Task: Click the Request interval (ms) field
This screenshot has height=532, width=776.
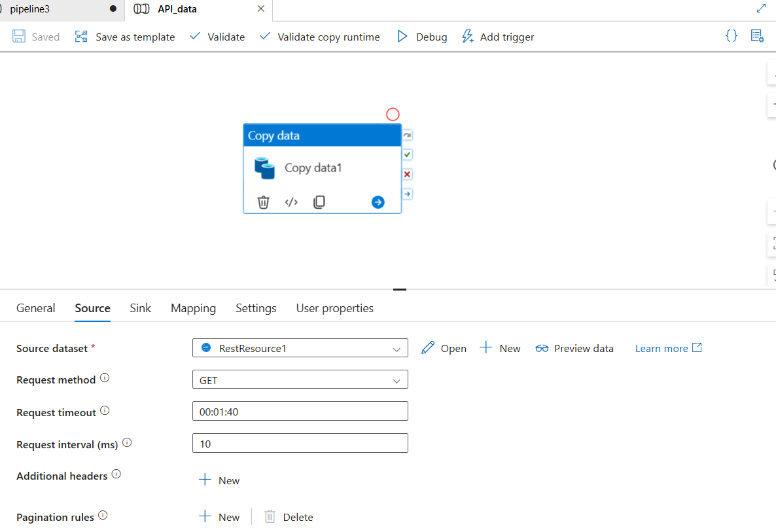Action: [300, 444]
